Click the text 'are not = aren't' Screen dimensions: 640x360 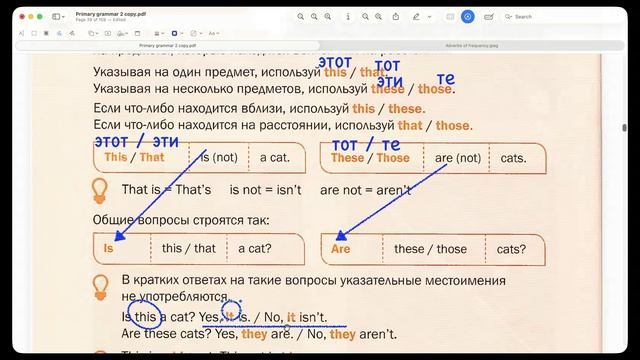(365, 190)
